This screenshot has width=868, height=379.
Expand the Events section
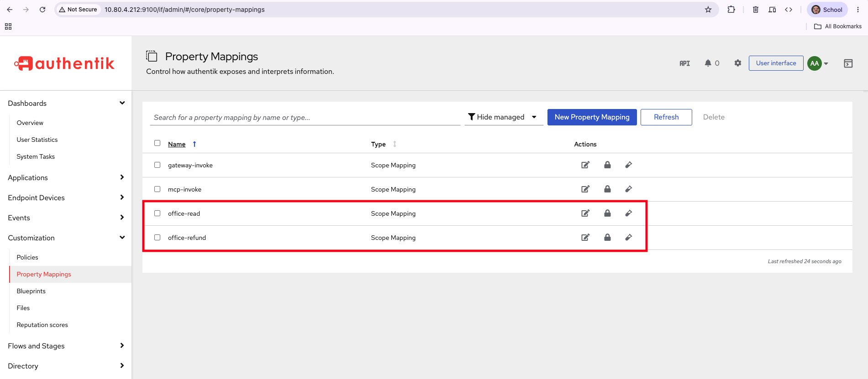click(66, 218)
